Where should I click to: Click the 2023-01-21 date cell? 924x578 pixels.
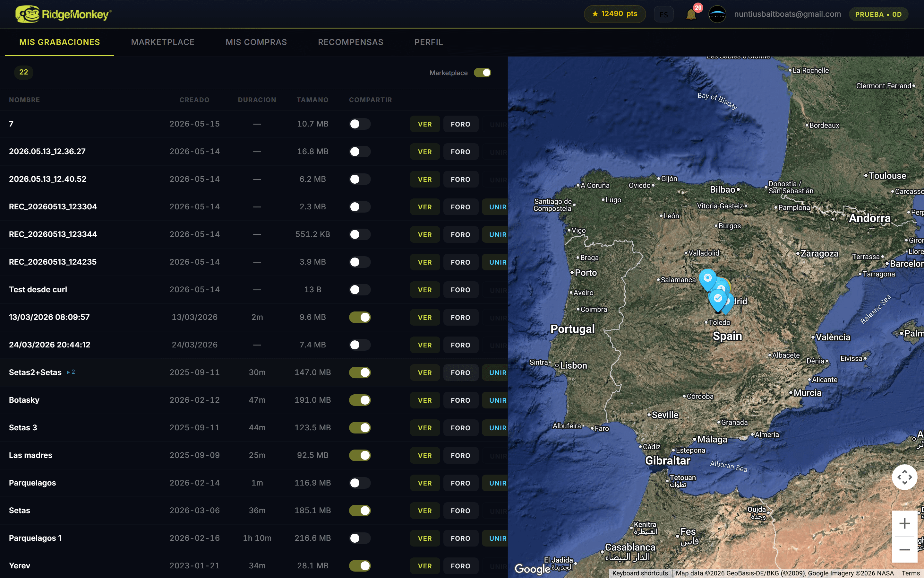pos(194,565)
